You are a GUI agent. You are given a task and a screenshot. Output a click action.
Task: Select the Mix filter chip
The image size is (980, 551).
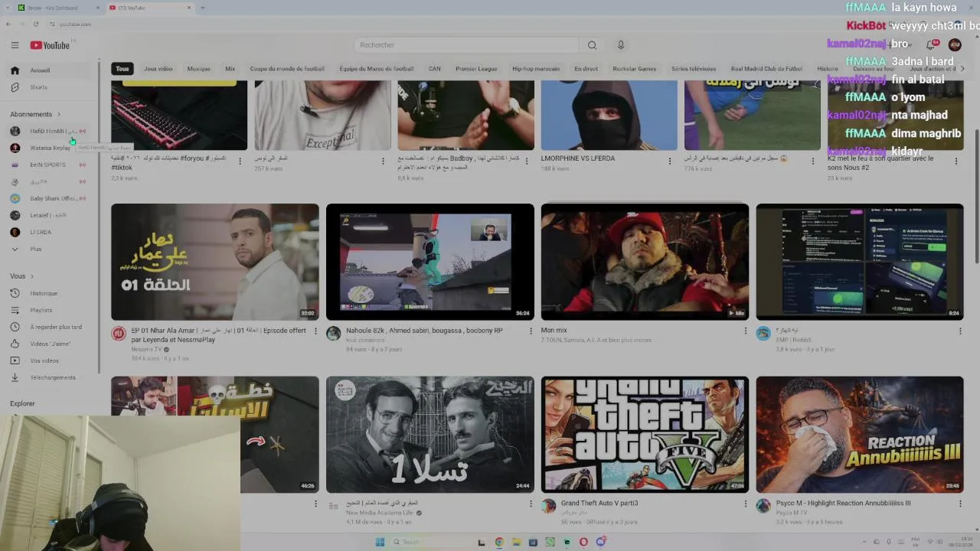point(230,69)
